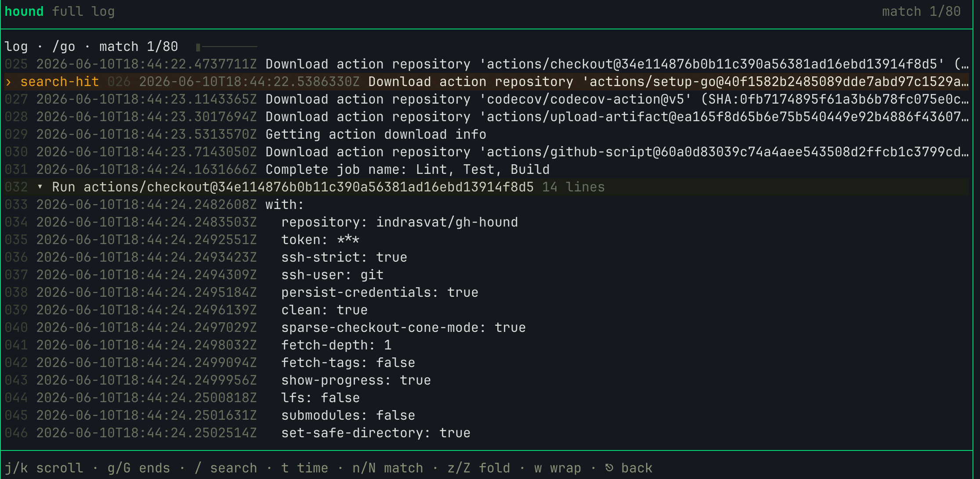Select 'clean: true' line
Screen dimensions: 980x479
487,310
